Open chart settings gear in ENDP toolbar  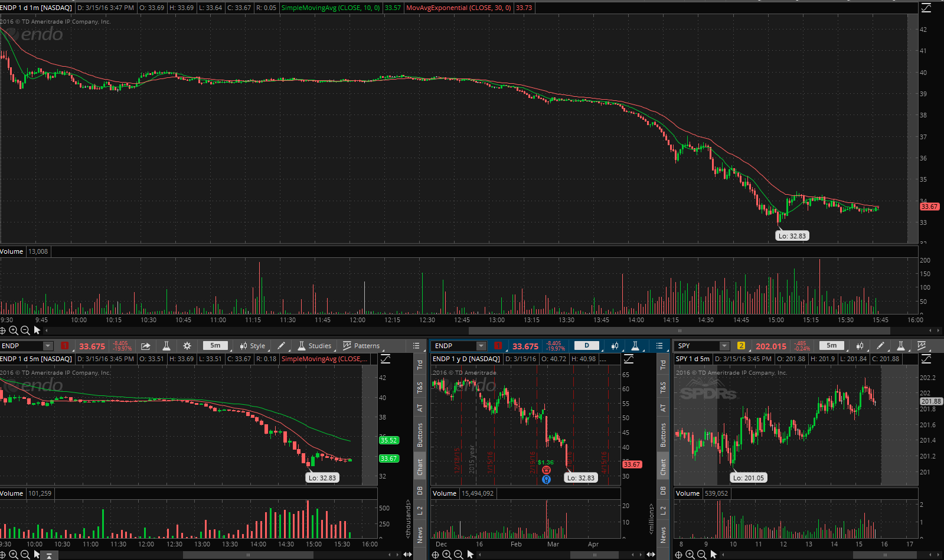(187, 346)
